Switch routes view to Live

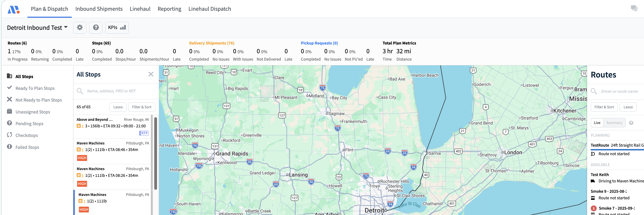pyautogui.click(x=597, y=123)
